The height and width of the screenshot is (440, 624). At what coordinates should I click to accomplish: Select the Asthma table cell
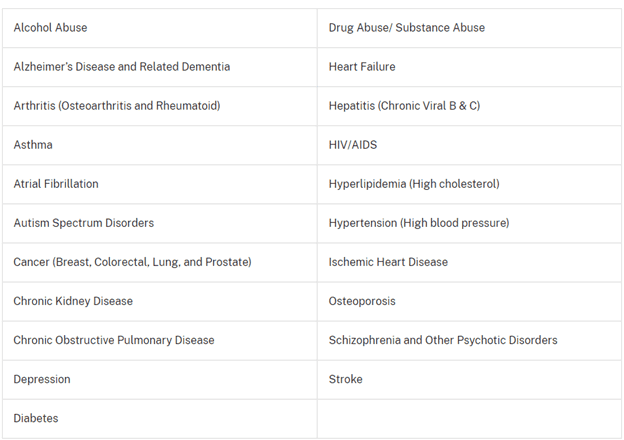pos(33,145)
